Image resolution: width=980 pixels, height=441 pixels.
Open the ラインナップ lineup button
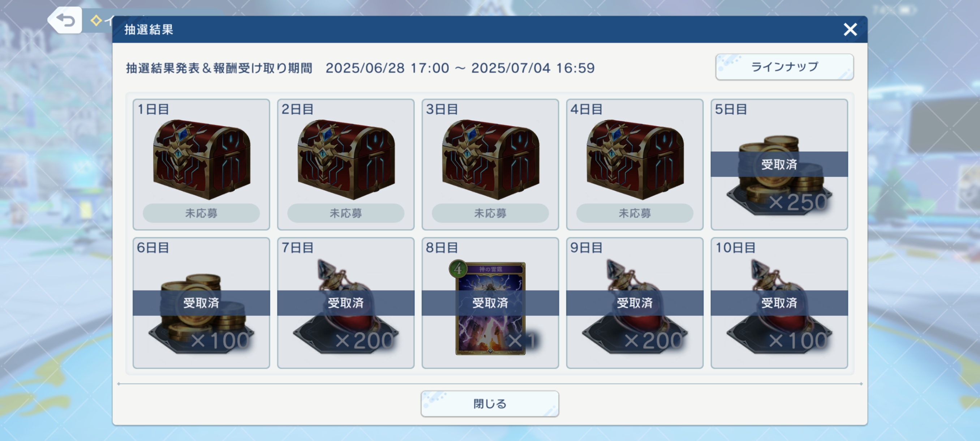[x=784, y=67]
